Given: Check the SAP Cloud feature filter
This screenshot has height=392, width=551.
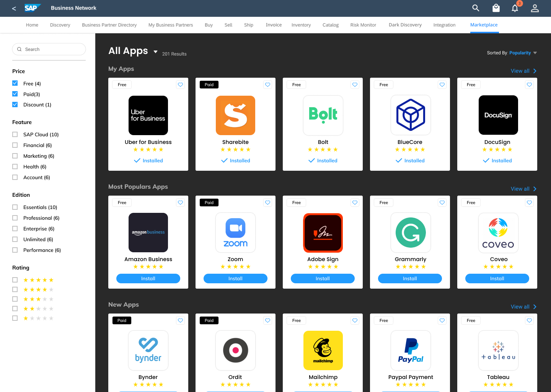Looking at the screenshot, I should [15, 134].
